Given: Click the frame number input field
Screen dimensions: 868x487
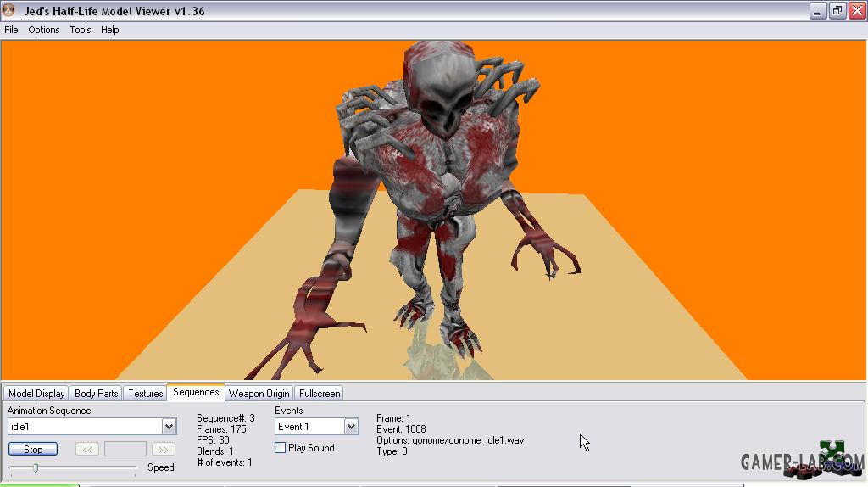Looking at the screenshot, I should coord(125,450).
